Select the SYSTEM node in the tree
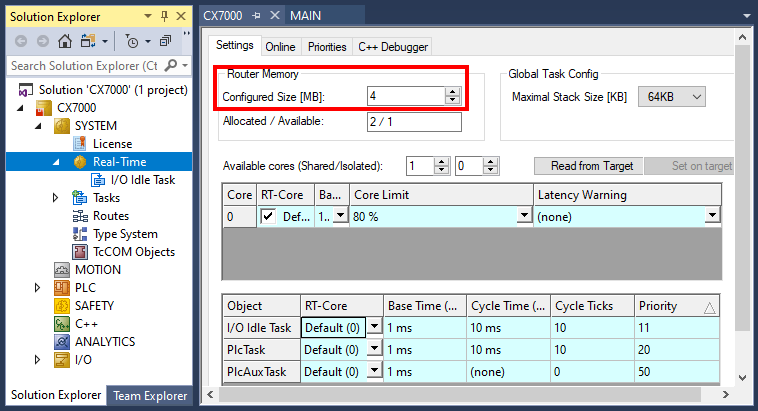Viewport: 758px width, 411px height. pyautogui.click(x=96, y=126)
